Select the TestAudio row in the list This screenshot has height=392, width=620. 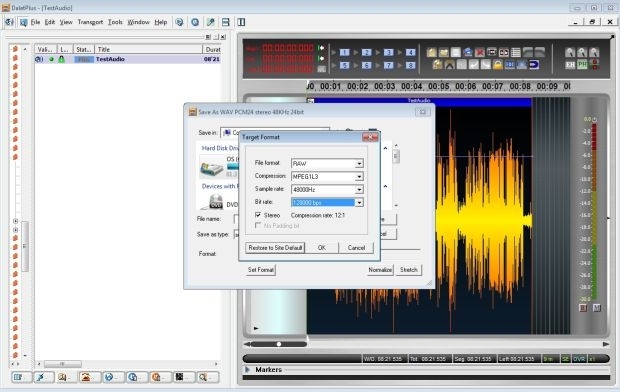point(127,59)
